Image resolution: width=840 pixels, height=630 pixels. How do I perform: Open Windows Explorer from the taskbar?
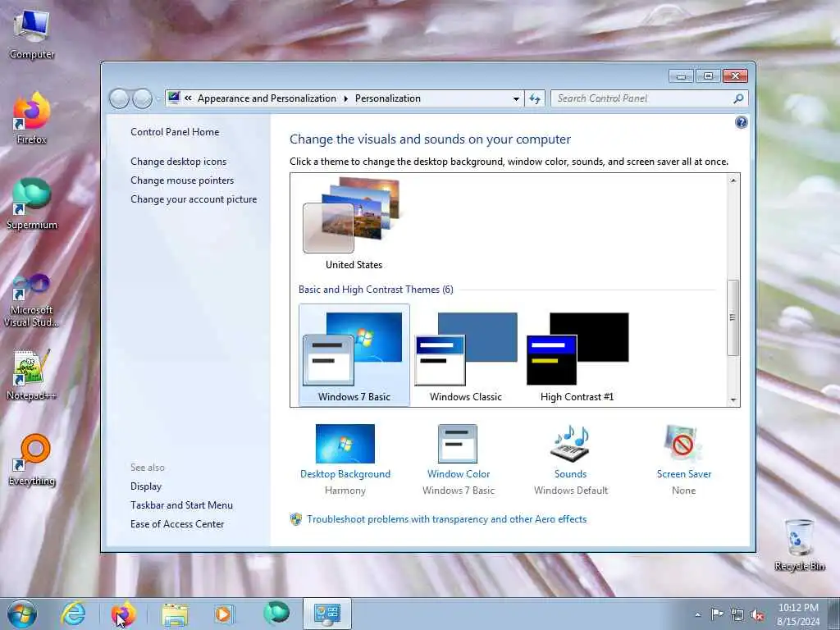coord(175,614)
